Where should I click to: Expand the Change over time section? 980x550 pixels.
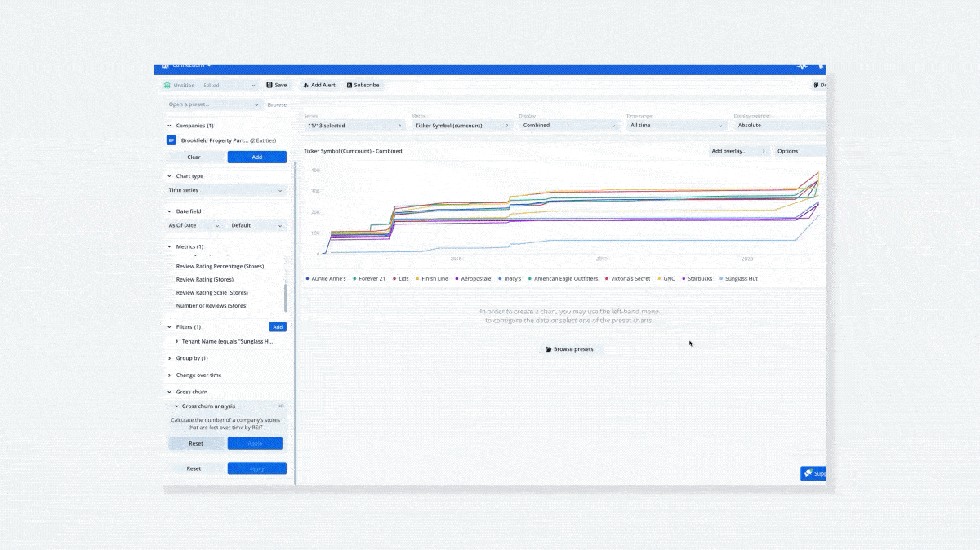point(169,375)
